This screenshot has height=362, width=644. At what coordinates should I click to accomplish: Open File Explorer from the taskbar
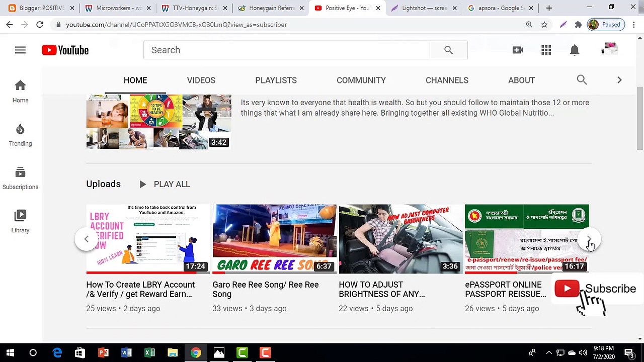(x=173, y=353)
